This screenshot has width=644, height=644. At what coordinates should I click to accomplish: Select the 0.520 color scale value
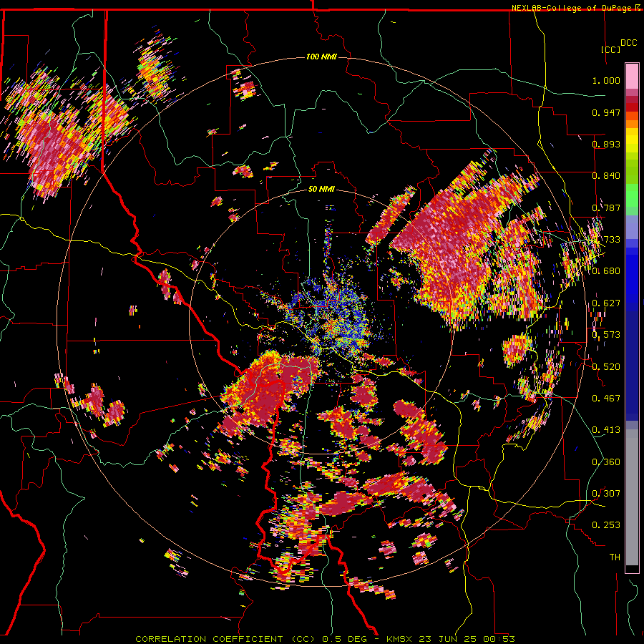[x=606, y=367]
